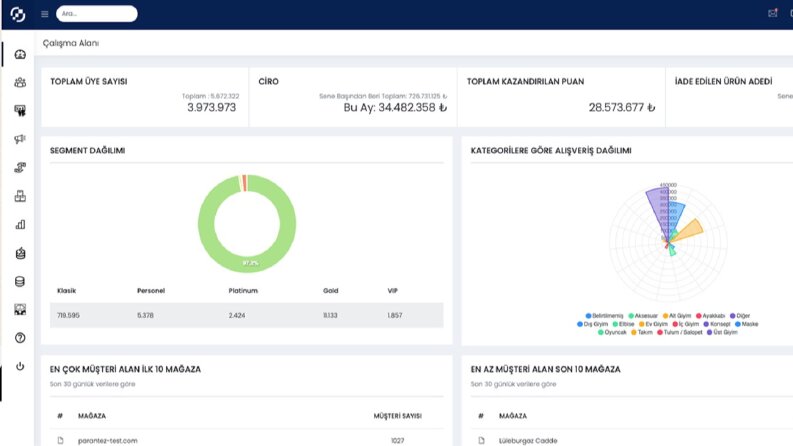Open the birthday cake icon in sidebar

(x=20, y=253)
